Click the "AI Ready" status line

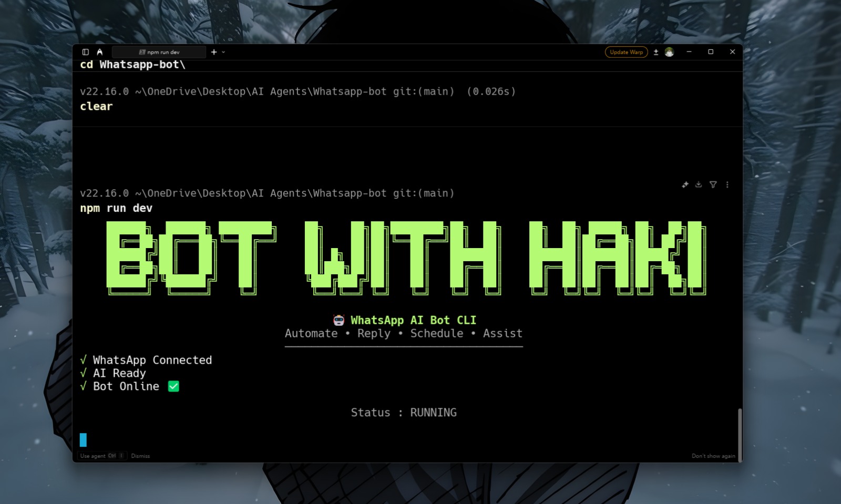113,373
